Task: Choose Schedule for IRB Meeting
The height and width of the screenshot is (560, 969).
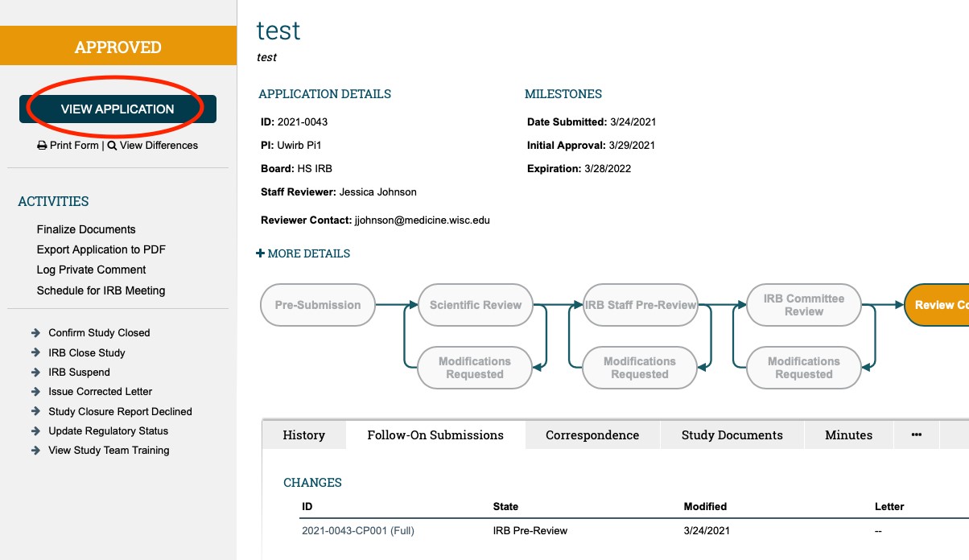Action: 101,290
